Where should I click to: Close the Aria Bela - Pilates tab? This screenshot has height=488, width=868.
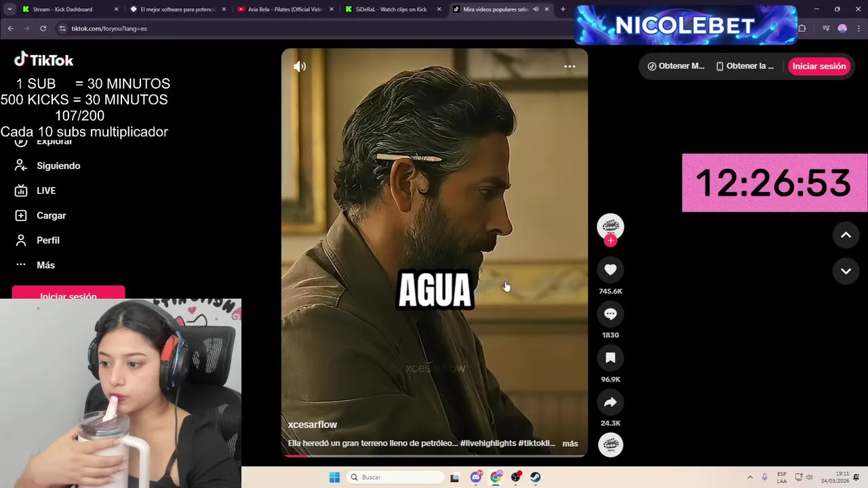coord(331,9)
